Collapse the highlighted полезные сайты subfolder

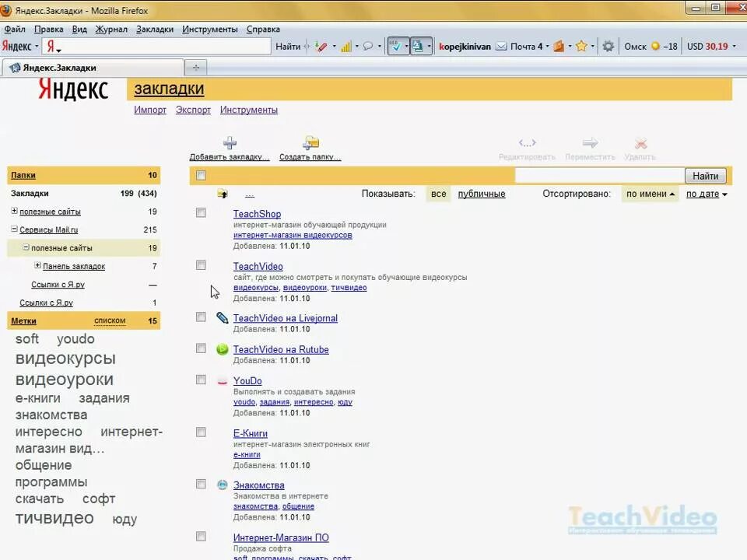pyautogui.click(x=26, y=247)
